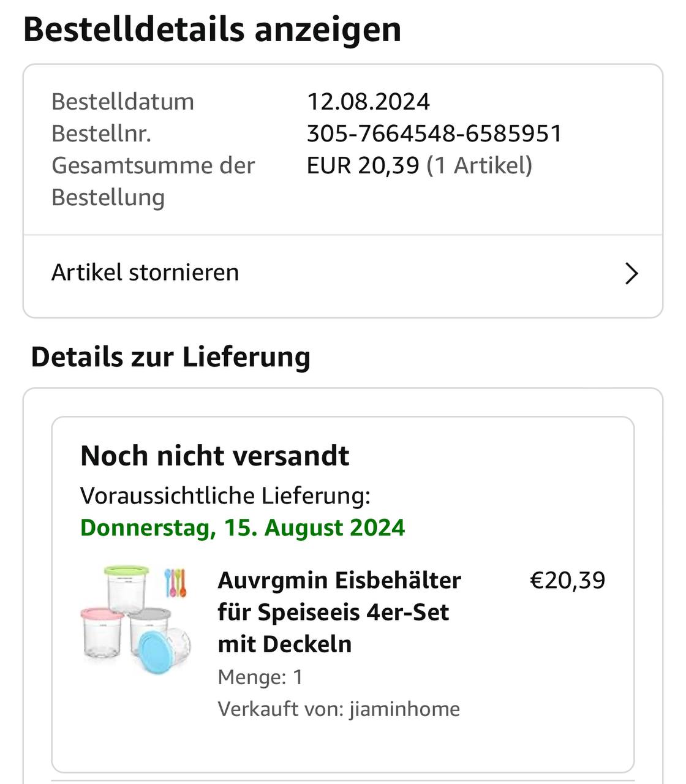
Task: Click the colorful spoons in the product image
Action: pos(175,582)
